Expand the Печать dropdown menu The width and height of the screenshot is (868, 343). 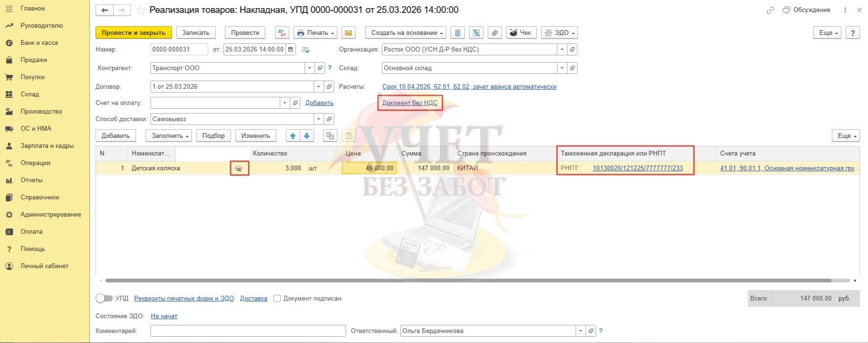(315, 33)
